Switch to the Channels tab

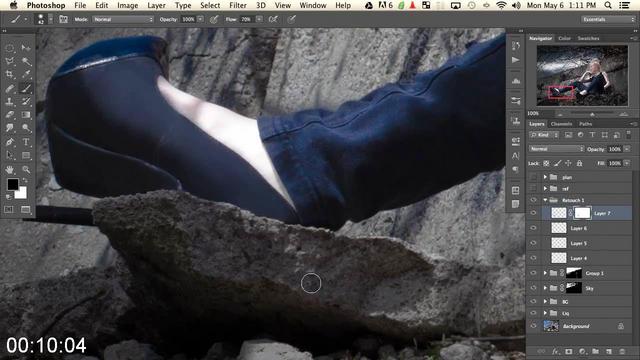561,124
